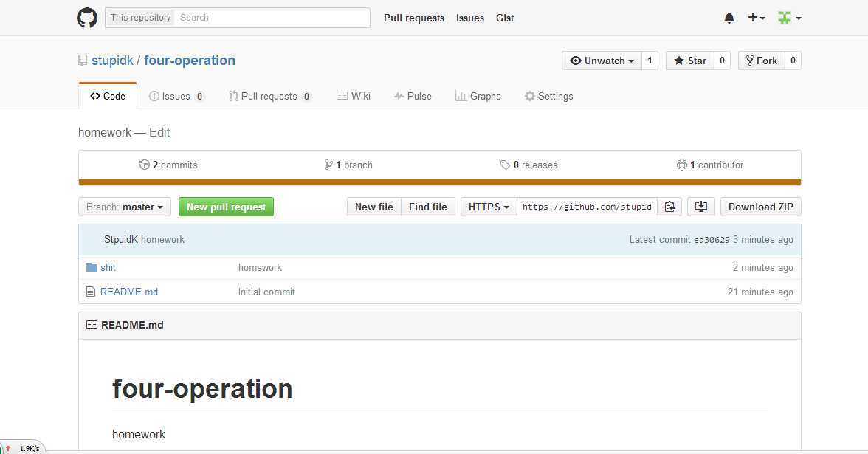This screenshot has height=454, width=868.
Task: Open notifications bell icon
Action: pyautogui.click(x=729, y=18)
